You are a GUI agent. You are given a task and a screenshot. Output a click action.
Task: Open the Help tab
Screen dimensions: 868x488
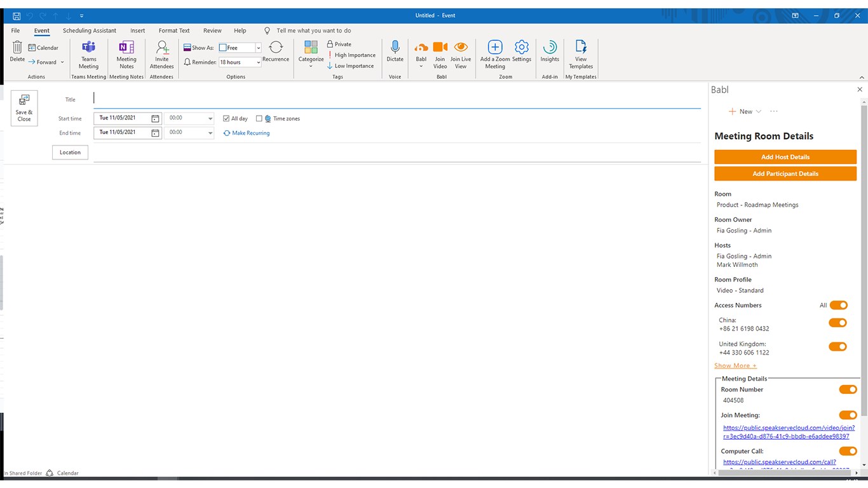tap(240, 30)
